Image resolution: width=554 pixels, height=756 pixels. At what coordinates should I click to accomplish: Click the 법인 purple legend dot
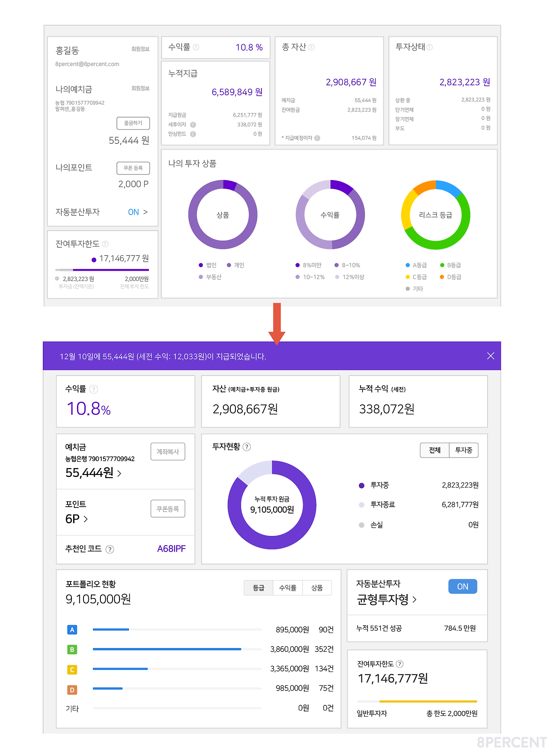click(x=201, y=265)
